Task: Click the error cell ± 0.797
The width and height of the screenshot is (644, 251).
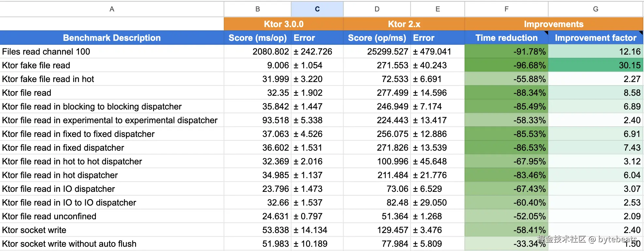Action: tap(317, 216)
